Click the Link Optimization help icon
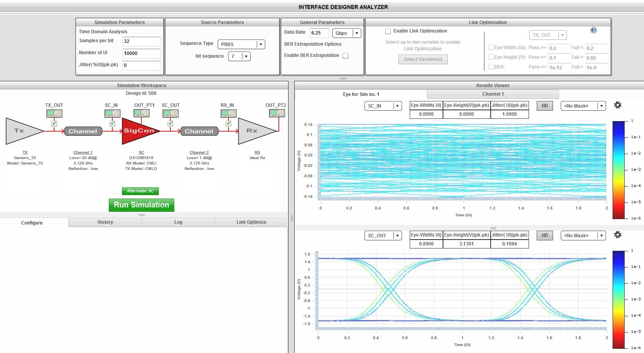 pyautogui.click(x=593, y=30)
